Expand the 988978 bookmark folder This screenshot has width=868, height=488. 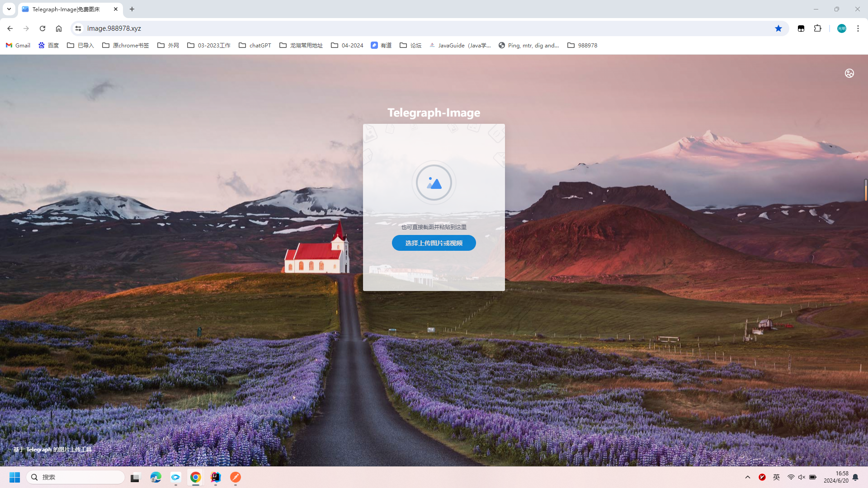582,45
